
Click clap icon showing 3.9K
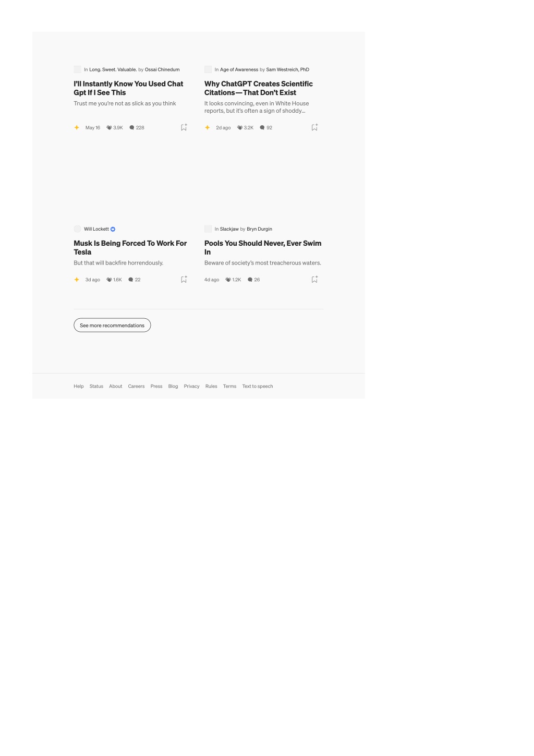coord(109,127)
